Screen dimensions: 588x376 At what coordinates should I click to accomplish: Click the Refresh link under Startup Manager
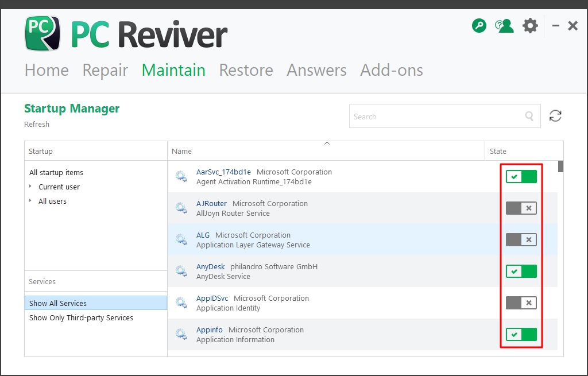pos(37,125)
